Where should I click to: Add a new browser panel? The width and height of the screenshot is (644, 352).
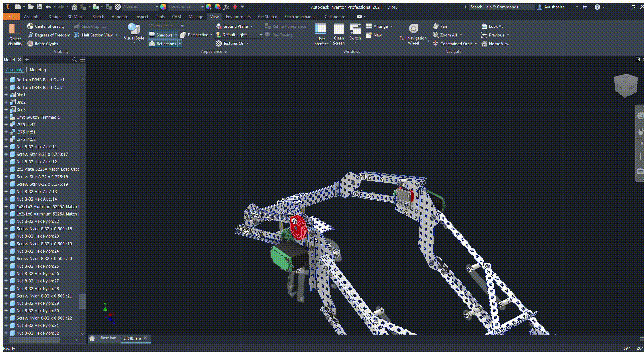27,60
